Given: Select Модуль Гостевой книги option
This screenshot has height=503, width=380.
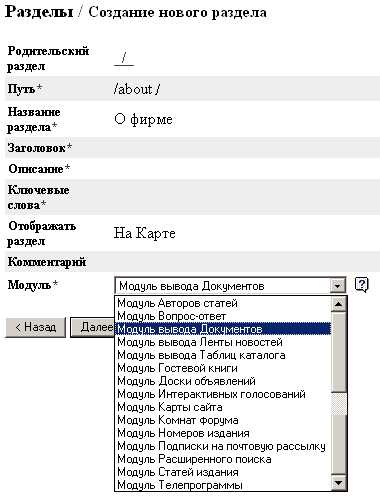Looking at the screenshot, I should click(x=223, y=368).
